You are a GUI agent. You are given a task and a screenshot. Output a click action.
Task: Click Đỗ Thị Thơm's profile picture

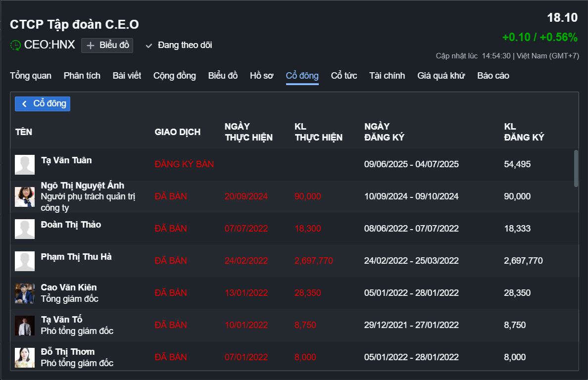25,357
